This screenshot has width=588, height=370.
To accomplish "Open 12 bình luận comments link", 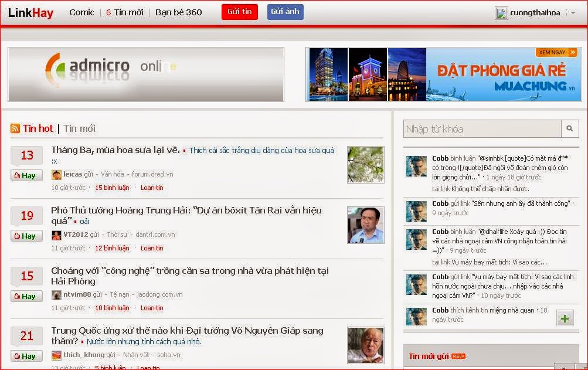I will (112, 248).
